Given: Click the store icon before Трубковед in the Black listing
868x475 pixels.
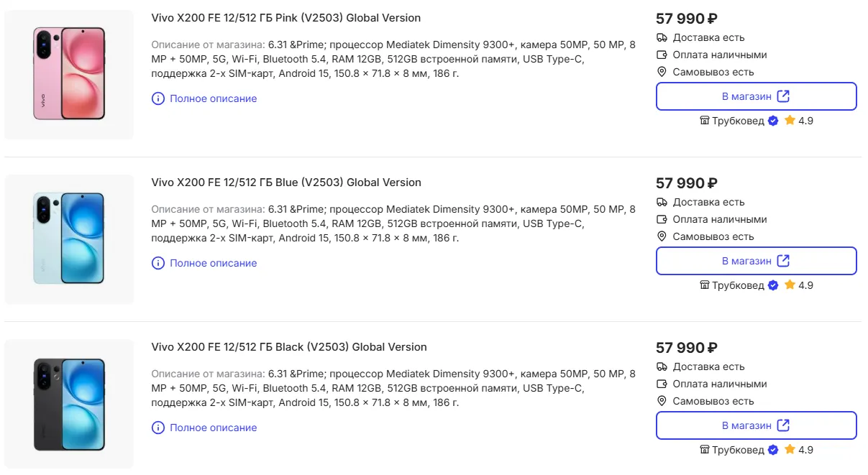Looking at the screenshot, I should point(705,450).
